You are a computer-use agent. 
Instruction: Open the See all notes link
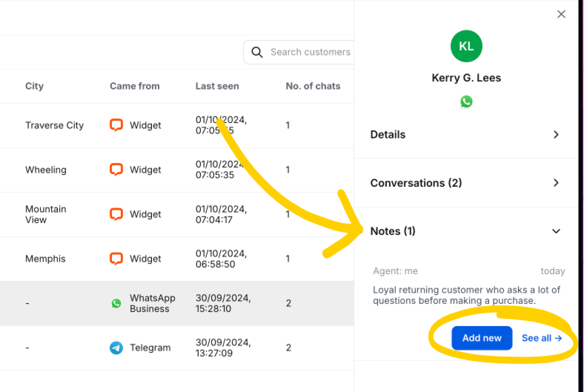point(542,338)
